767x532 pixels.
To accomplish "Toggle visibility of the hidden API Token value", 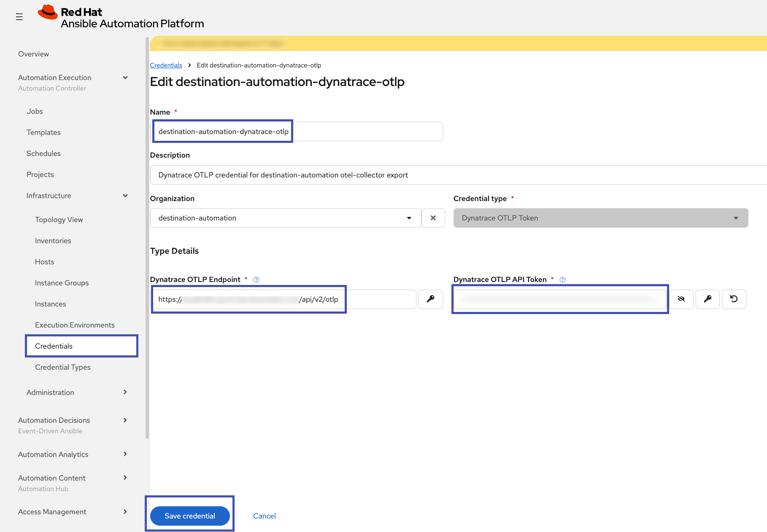I will pyautogui.click(x=681, y=299).
